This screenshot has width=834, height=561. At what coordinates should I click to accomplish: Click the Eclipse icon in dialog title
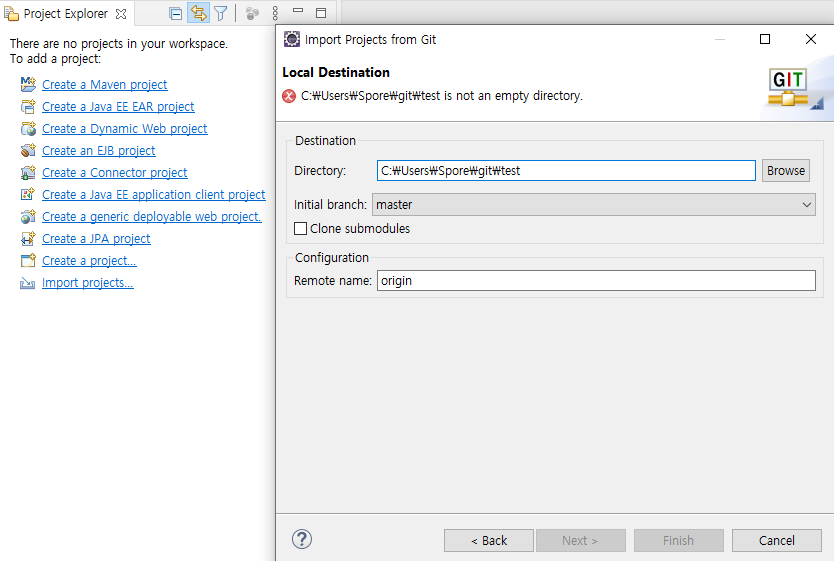point(291,39)
